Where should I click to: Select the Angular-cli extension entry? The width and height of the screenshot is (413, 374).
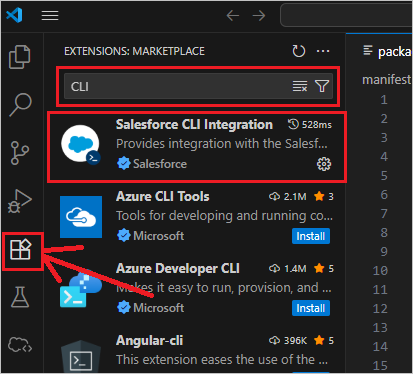196,353
